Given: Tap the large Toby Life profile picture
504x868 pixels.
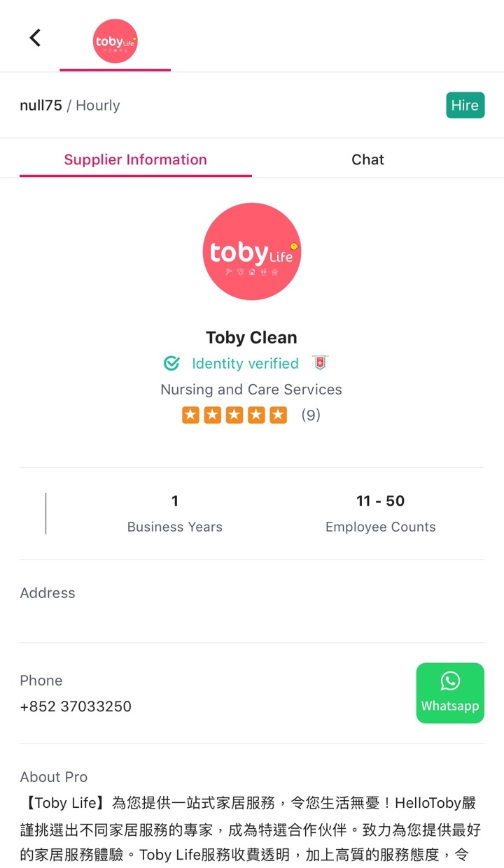Looking at the screenshot, I should coord(251,252).
